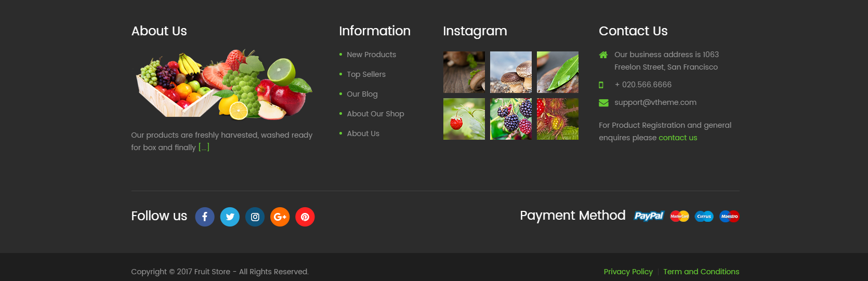Click the home icon beside business address
868x281 pixels.
(x=603, y=55)
